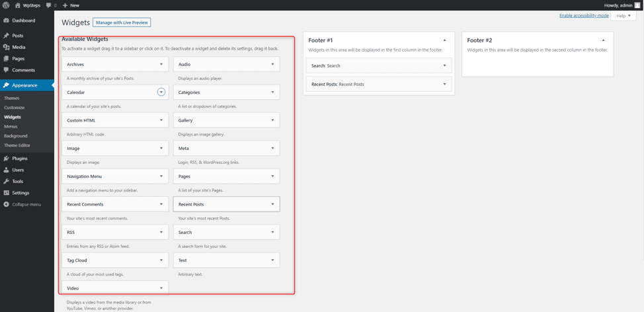
Task: Click the admin avatar at top right
Action: point(637,5)
